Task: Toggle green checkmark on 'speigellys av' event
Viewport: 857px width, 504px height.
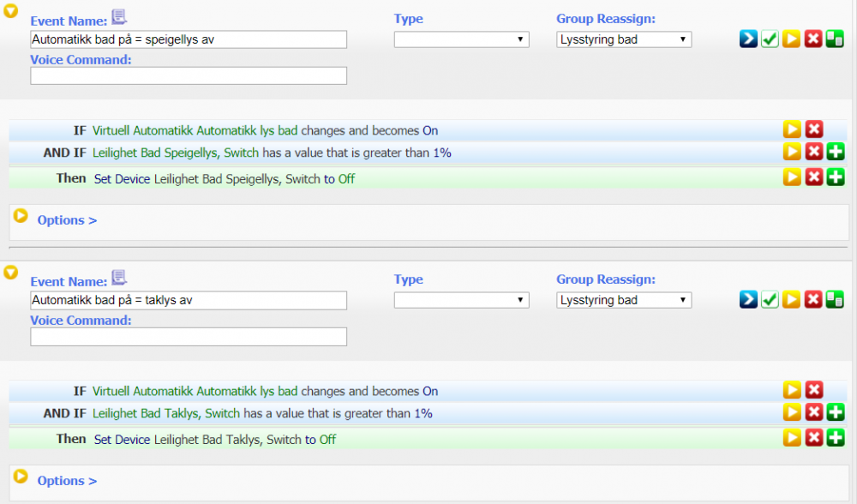Action: [770, 39]
